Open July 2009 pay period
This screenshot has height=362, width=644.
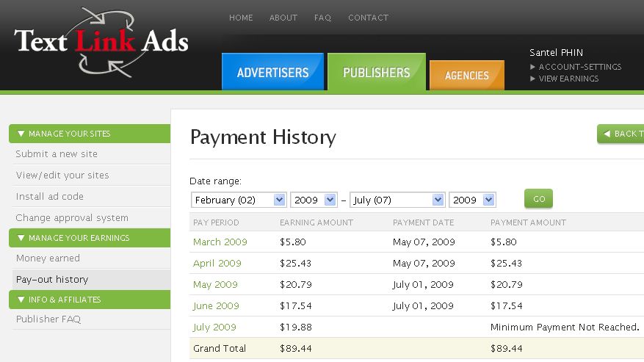click(x=214, y=327)
